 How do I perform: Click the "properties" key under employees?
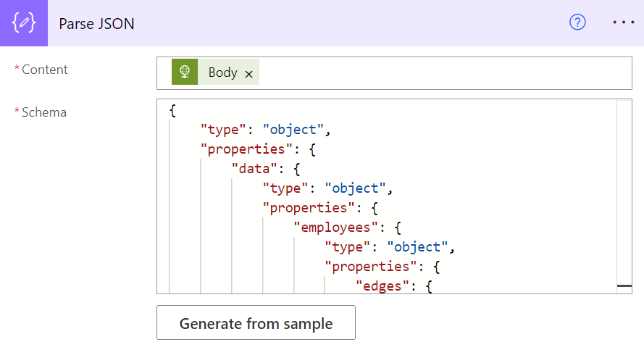pyautogui.click(x=371, y=267)
